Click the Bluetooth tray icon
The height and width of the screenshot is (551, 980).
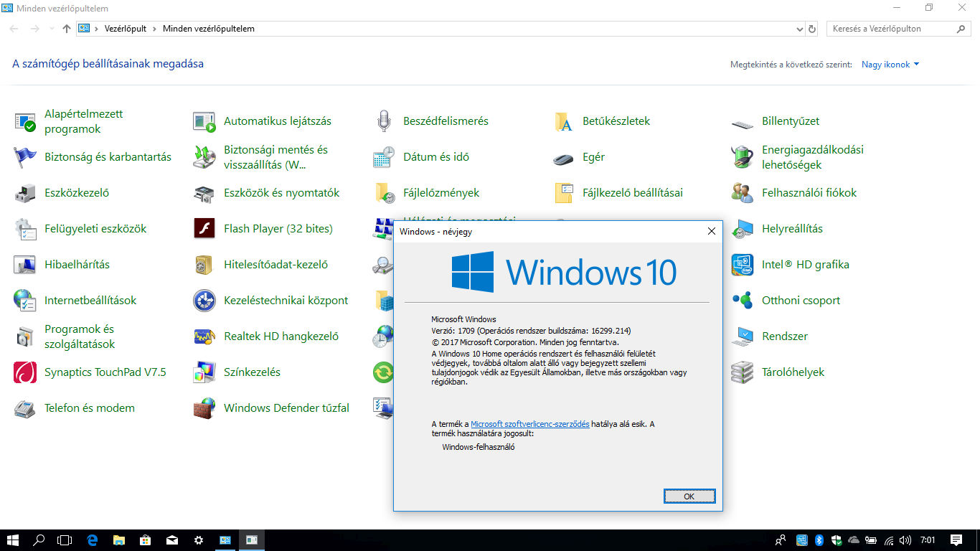(x=819, y=540)
